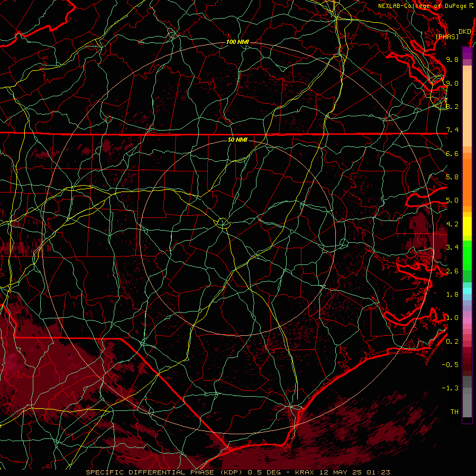Pick the yellow segment of the color bar
The height and width of the screenshot is (476, 476).
coord(467,226)
